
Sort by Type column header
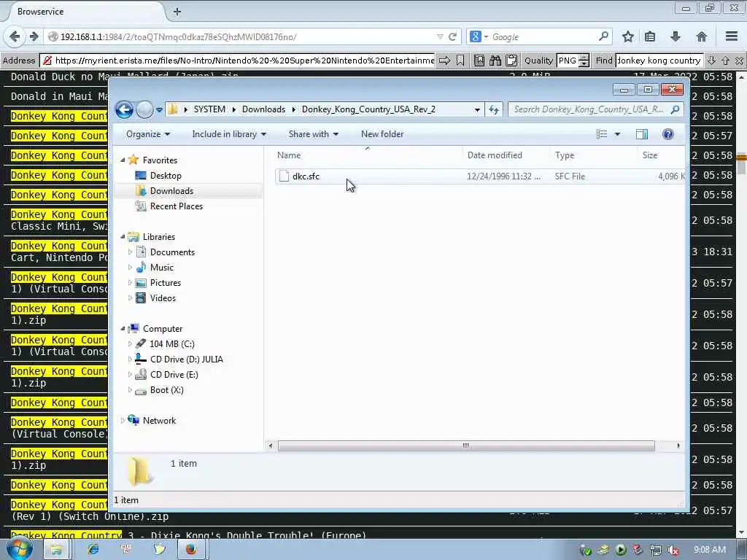(594, 155)
